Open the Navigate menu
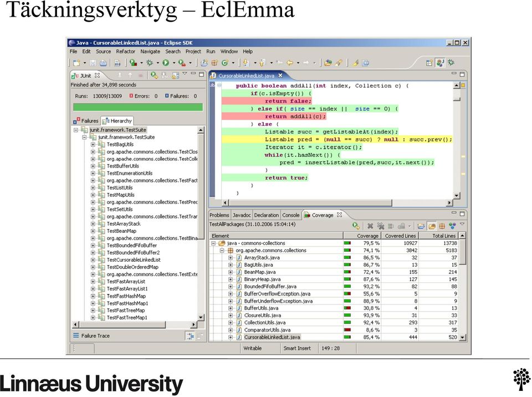The width and height of the screenshot is (532, 397). point(150,51)
